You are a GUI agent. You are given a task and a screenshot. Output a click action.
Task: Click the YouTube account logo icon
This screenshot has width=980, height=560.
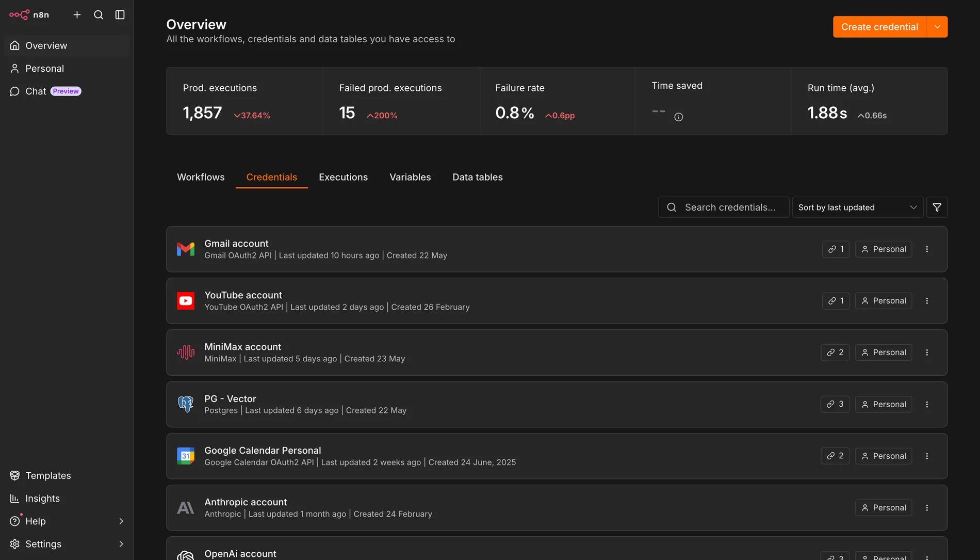pyautogui.click(x=186, y=301)
